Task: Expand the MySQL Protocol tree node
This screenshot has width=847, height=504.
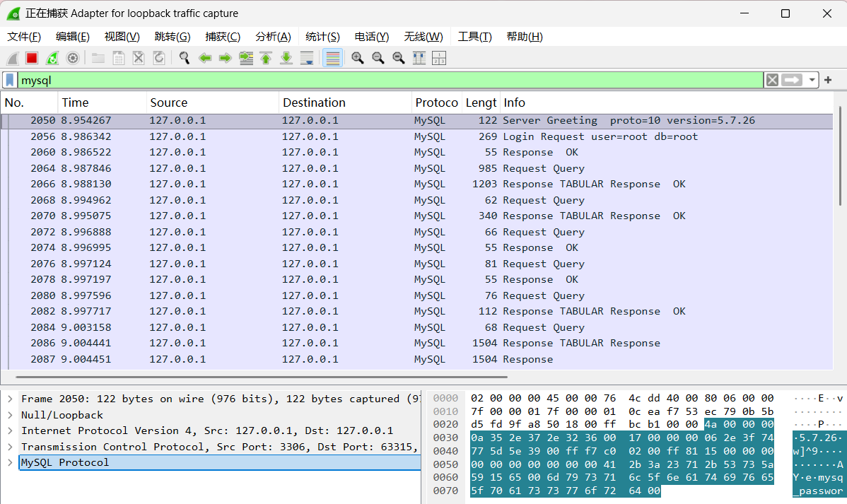Action: click(x=10, y=462)
